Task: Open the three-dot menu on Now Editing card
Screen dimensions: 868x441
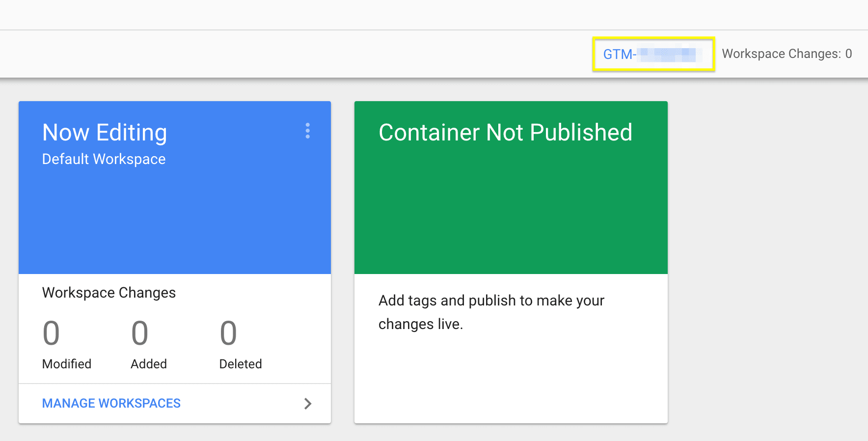Action: (x=308, y=131)
